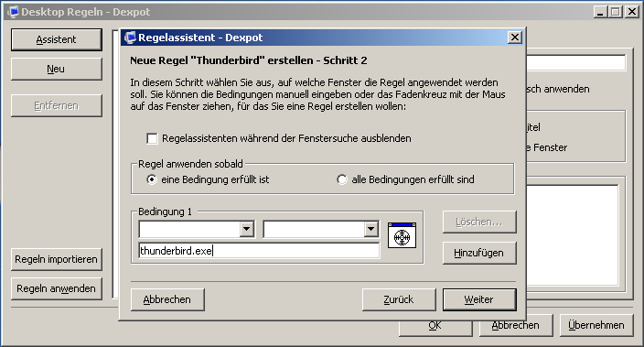Viewport: 644px width, 347px height.
Task: Click Übernehmen in the Desktop Regeln window
Action: (x=596, y=325)
